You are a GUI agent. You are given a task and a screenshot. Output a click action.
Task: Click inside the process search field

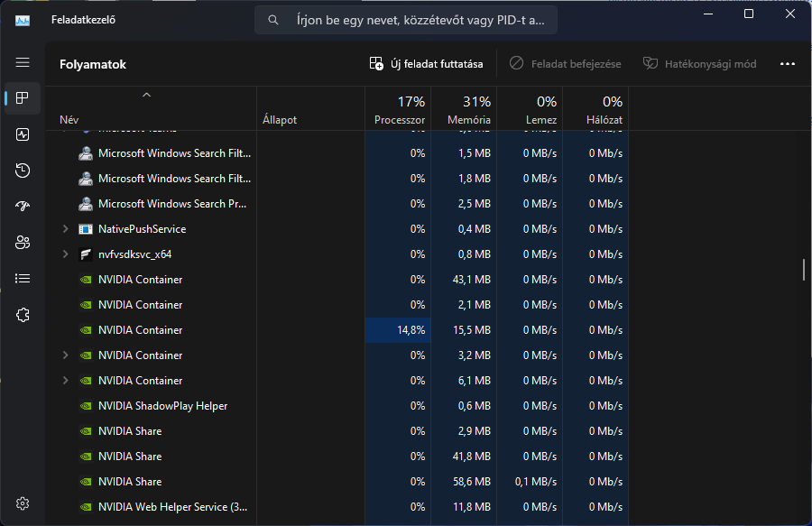click(406, 20)
